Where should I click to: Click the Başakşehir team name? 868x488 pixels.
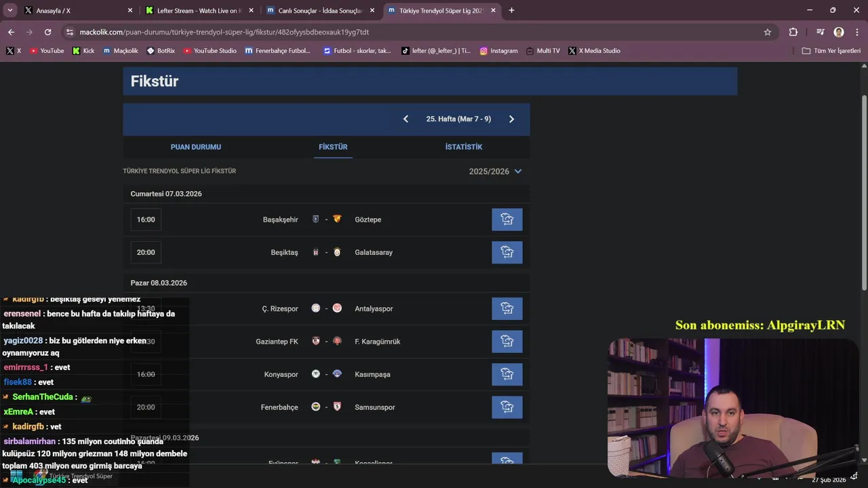pos(280,220)
